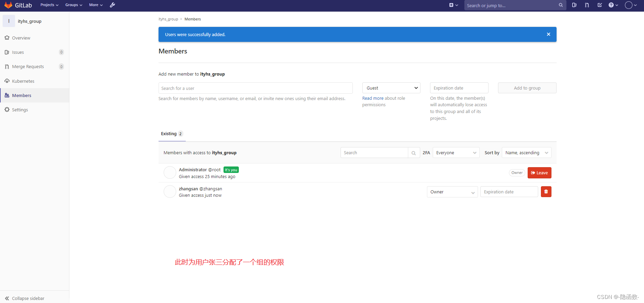Focus the new member Expiration date field
This screenshot has height=303, width=644.
click(x=459, y=88)
